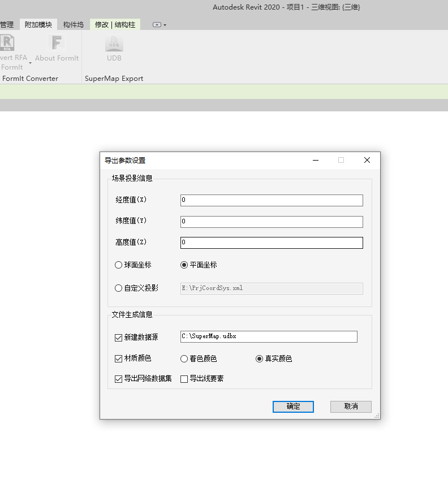This screenshot has height=484, width=448.
Task: Open the ribbon display options dropdown arrow
Action: click(165, 25)
